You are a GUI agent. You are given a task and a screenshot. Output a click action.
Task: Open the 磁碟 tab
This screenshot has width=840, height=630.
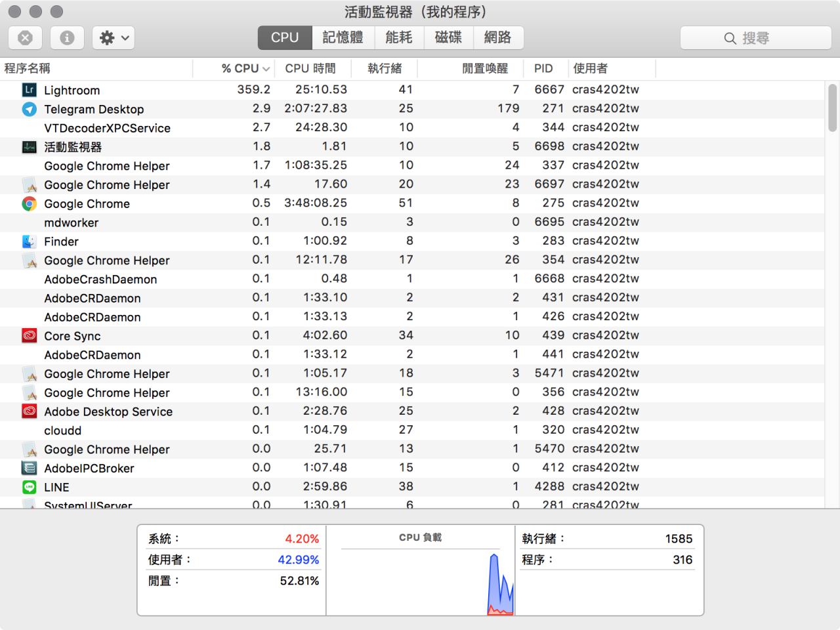coord(448,37)
